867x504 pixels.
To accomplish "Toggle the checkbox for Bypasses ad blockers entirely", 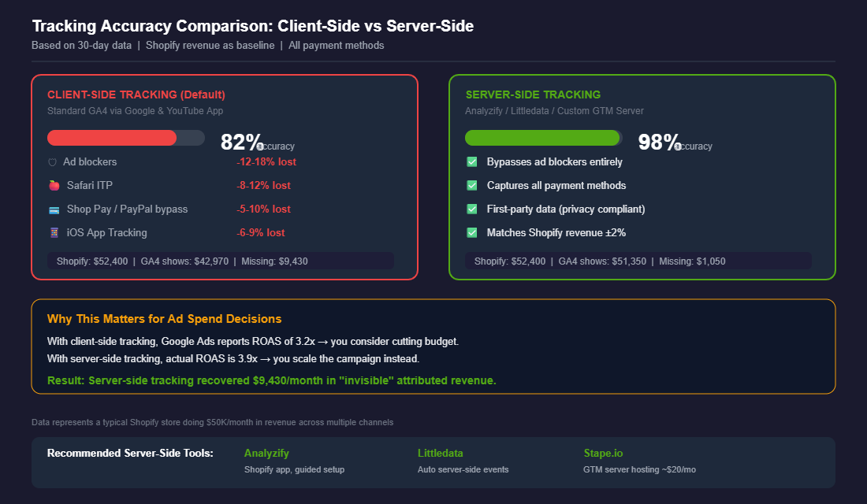I will tap(471, 162).
